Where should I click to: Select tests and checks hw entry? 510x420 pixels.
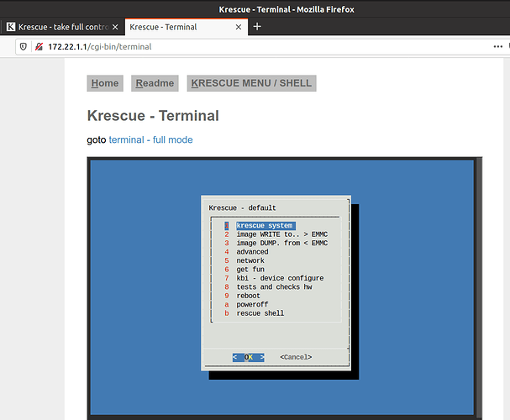pos(268,287)
